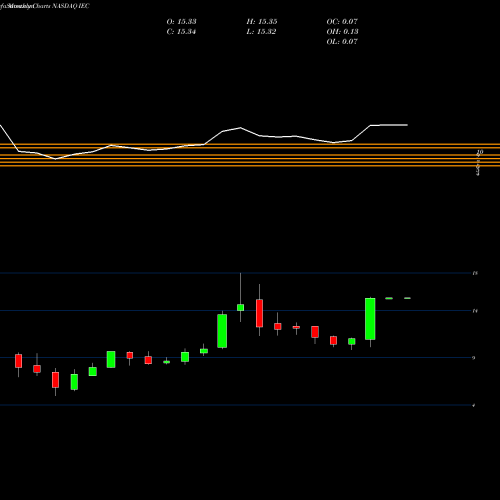Click the tallest green candlestick at far right
This screenshot has height=500, width=500.
(370, 319)
